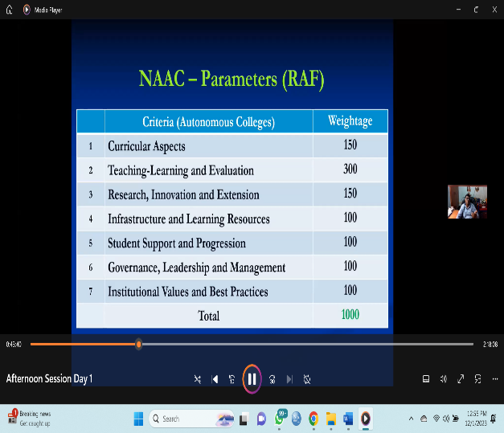Toggle shuffle mode in Media Player
504x433 pixels.
pyautogui.click(x=198, y=379)
